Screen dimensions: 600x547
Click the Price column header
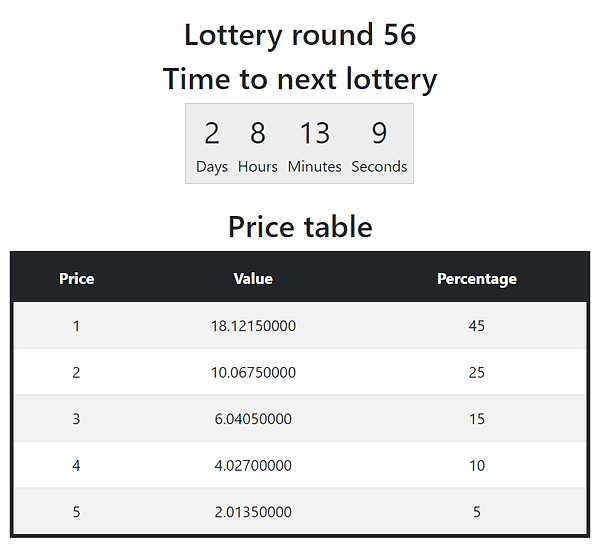coord(77,279)
